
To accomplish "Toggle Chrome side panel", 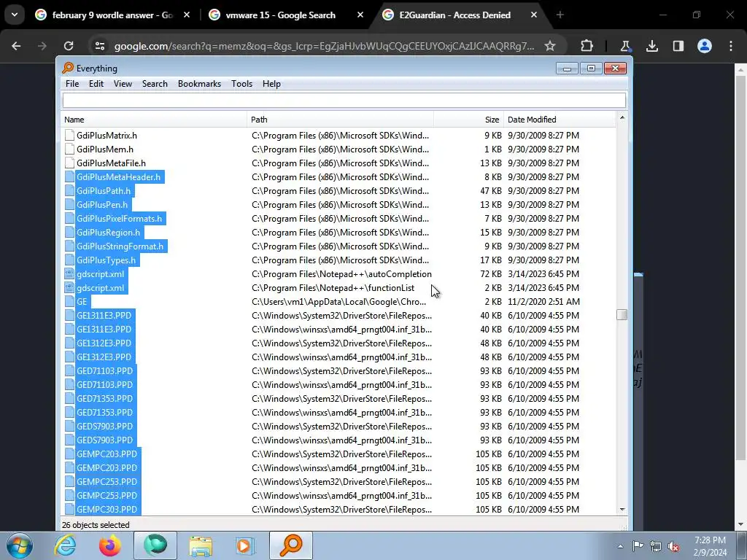I will pyautogui.click(x=678, y=46).
